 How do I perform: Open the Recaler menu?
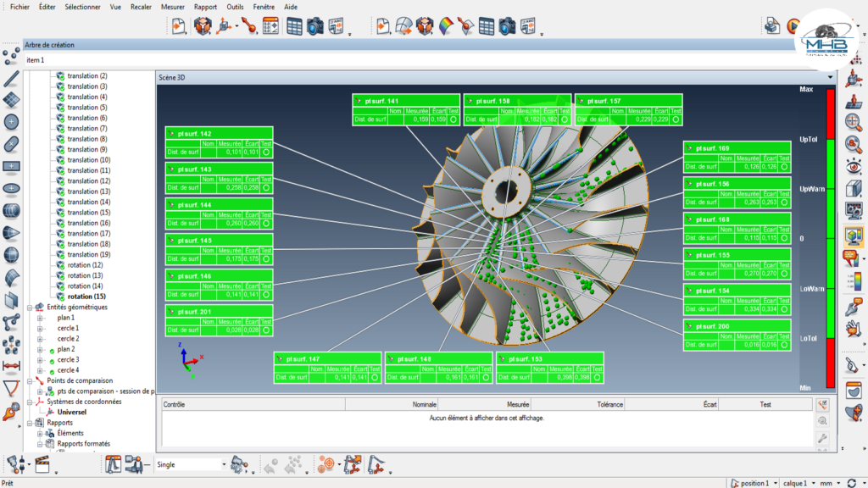[x=141, y=6]
